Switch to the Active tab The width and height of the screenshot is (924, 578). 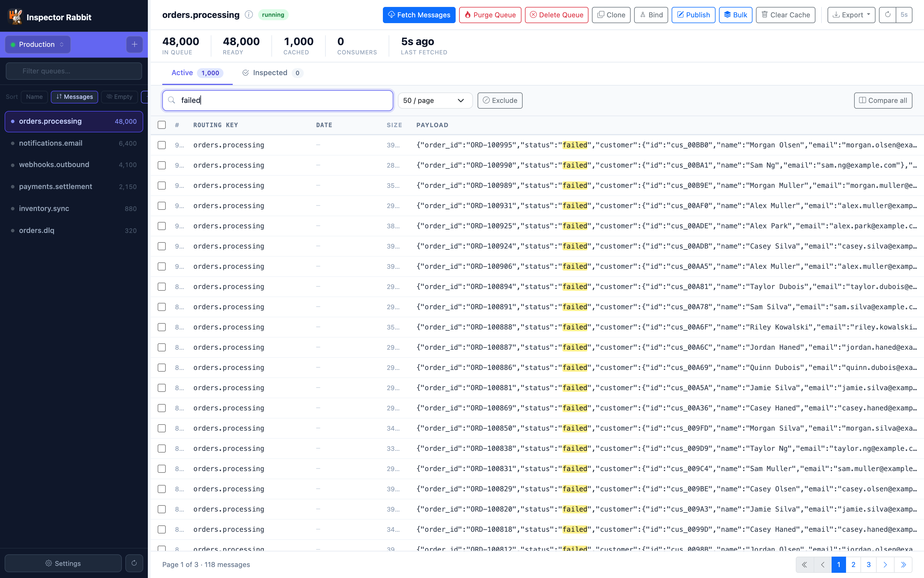tap(197, 73)
